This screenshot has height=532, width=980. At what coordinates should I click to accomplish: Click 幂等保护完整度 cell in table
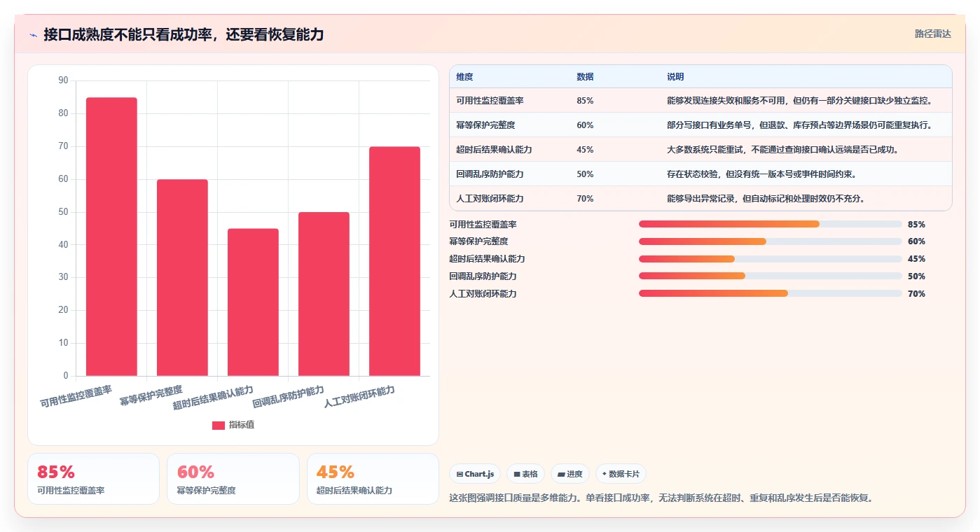[485, 125]
